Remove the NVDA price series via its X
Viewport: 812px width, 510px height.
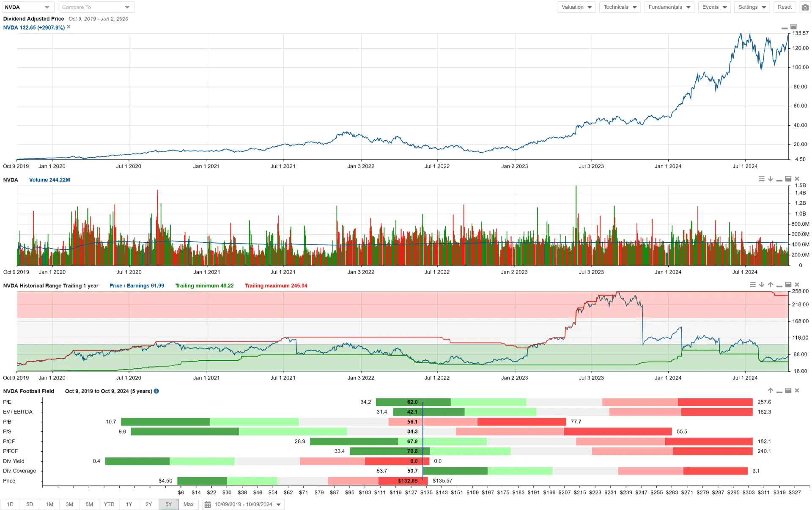tap(69, 27)
